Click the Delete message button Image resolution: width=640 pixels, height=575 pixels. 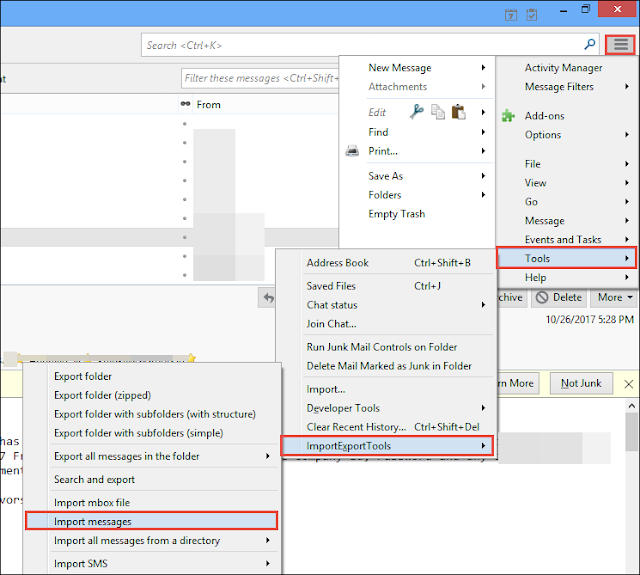559,297
